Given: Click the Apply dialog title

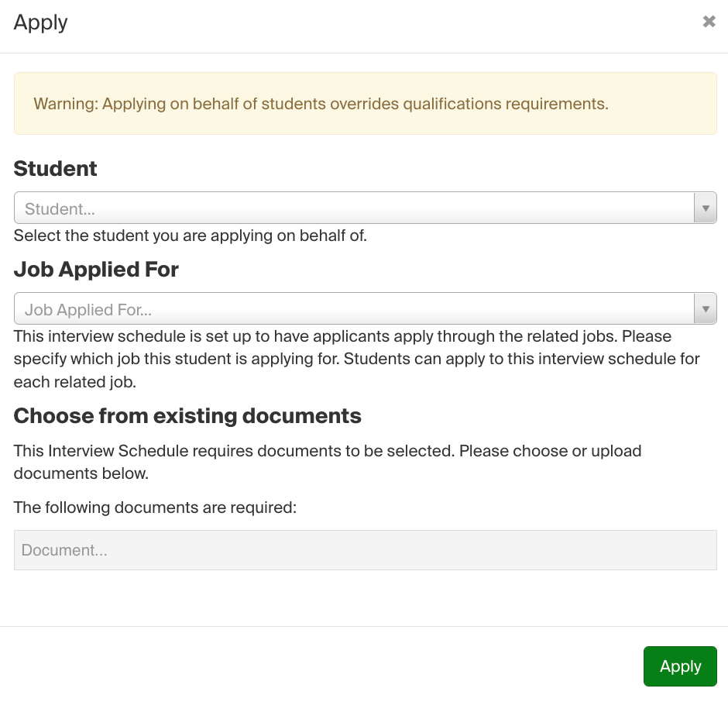Looking at the screenshot, I should (x=40, y=22).
